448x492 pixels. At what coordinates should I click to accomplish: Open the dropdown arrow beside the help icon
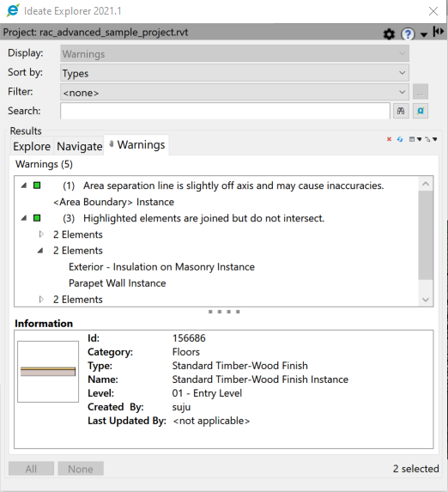click(424, 34)
